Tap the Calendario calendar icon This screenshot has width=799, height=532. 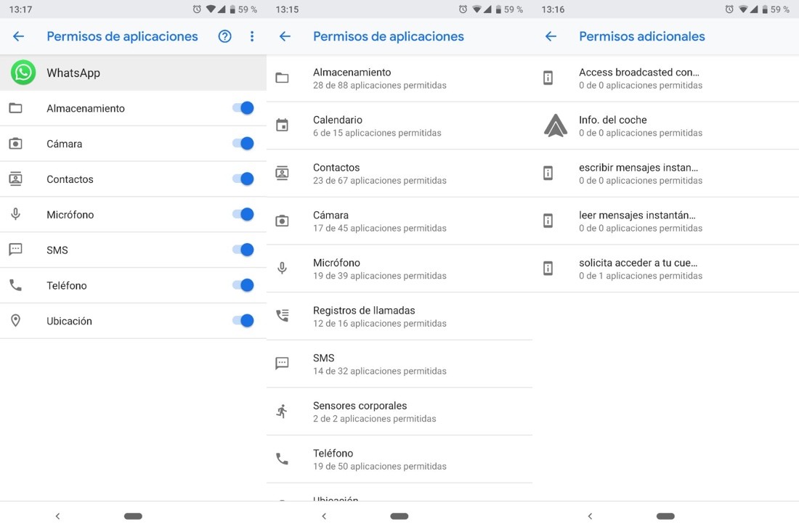coord(282,126)
